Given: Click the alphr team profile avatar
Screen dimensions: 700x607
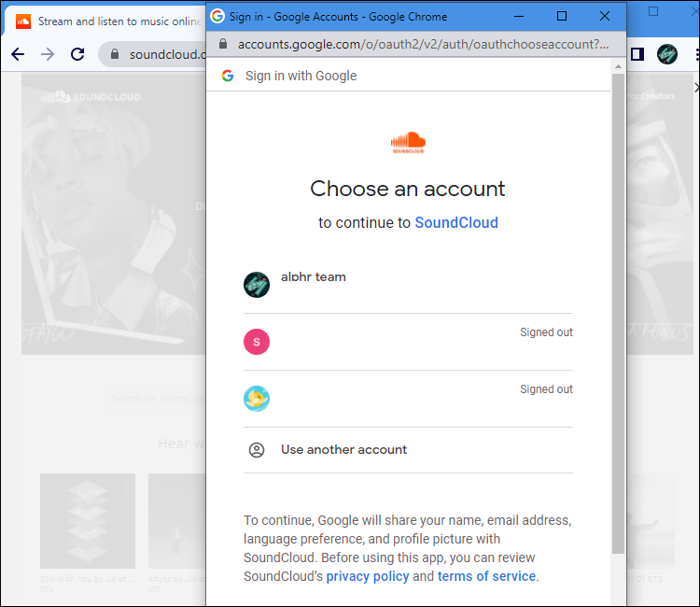Looking at the screenshot, I should [x=257, y=285].
